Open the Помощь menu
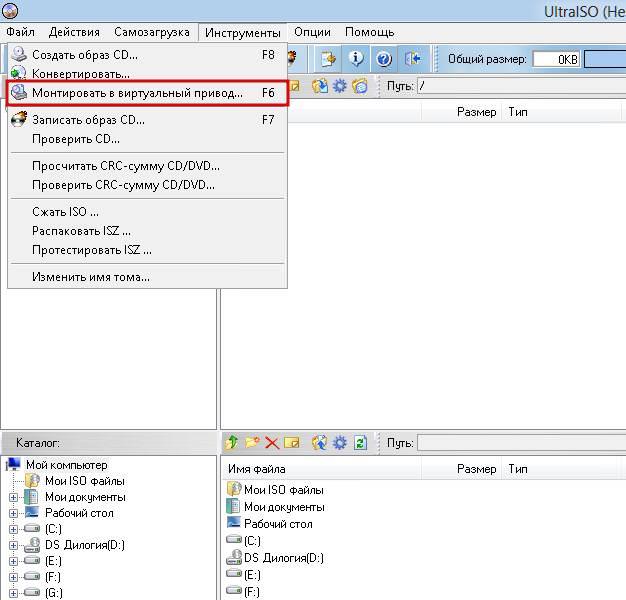Viewport: 626px width, 600px height. coord(370,32)
